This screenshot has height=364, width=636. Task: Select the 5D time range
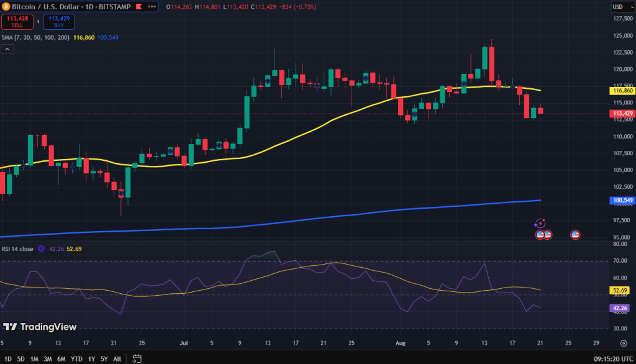coord(20,359)
